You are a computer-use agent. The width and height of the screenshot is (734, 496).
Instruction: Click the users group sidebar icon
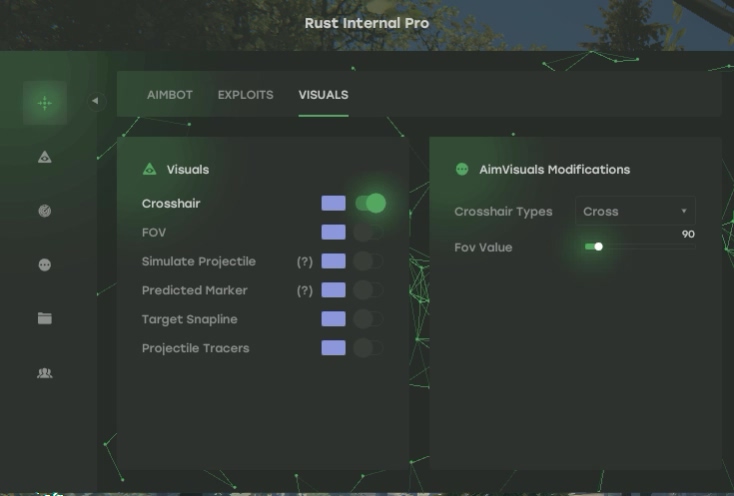[44, 373]
